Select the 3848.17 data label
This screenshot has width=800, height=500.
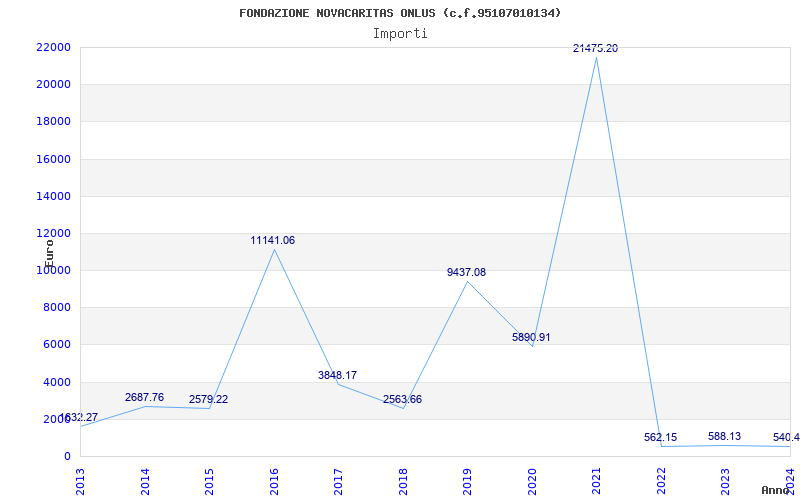click(x=337, y=376)
